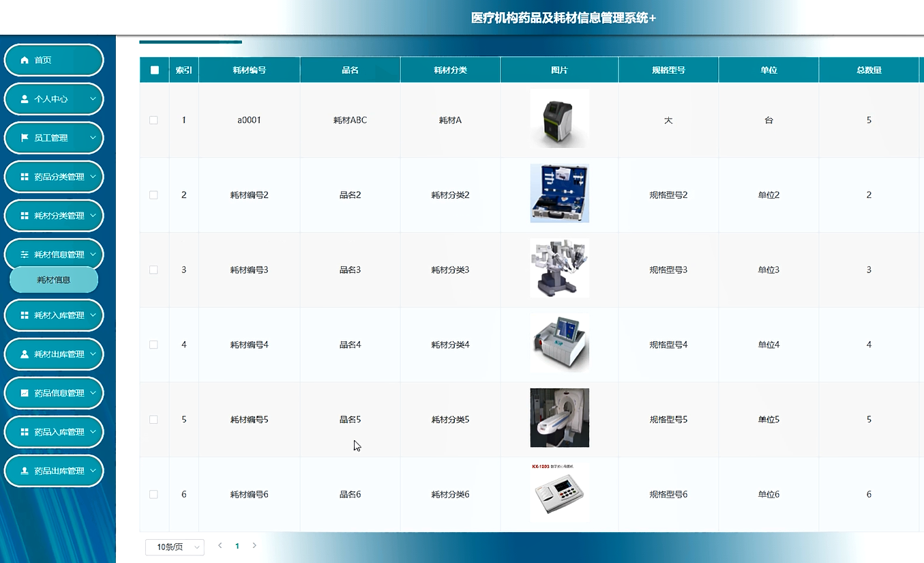The image size is (924, 563).
Task: Select the checkbox for row 耗材编号3
Action: (153, 270)
